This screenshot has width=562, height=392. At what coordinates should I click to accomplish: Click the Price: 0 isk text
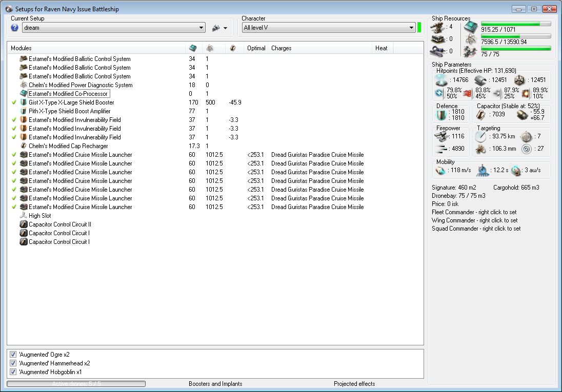[445, 204]
